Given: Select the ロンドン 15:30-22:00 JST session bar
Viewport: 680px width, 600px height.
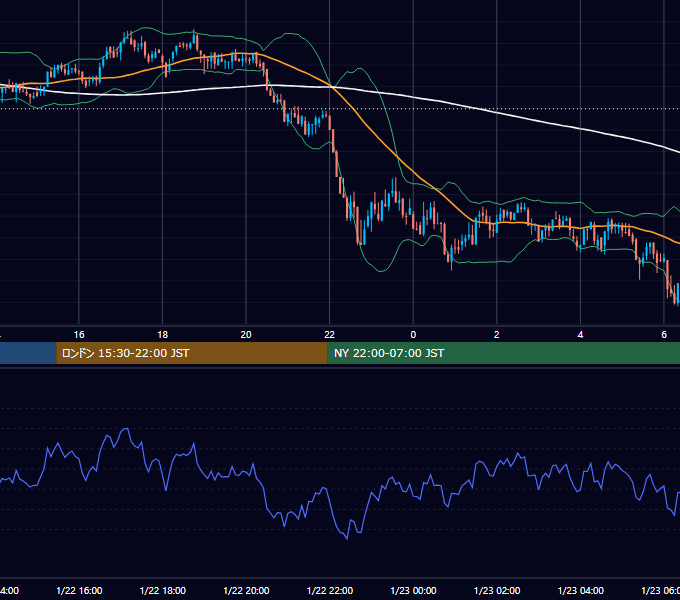Looking at the screenshot, I should pos(192,353).
